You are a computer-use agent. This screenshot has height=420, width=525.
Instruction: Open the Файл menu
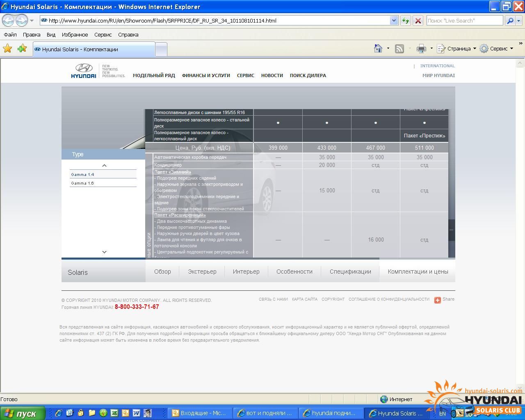10,34
